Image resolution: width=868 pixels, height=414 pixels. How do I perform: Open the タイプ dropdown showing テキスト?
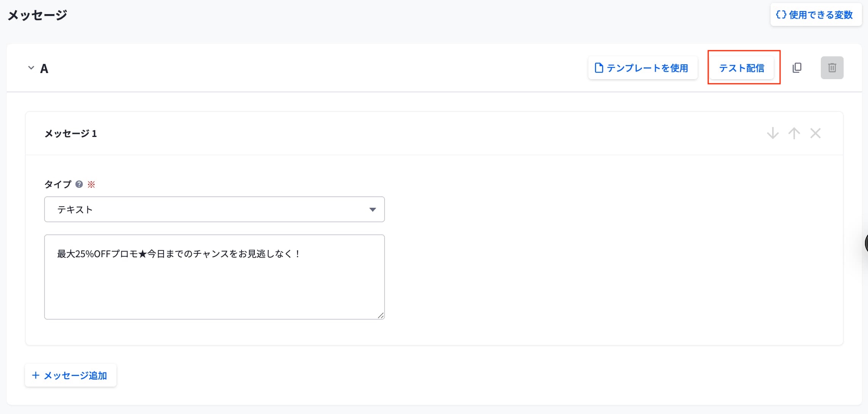(214, 209)
